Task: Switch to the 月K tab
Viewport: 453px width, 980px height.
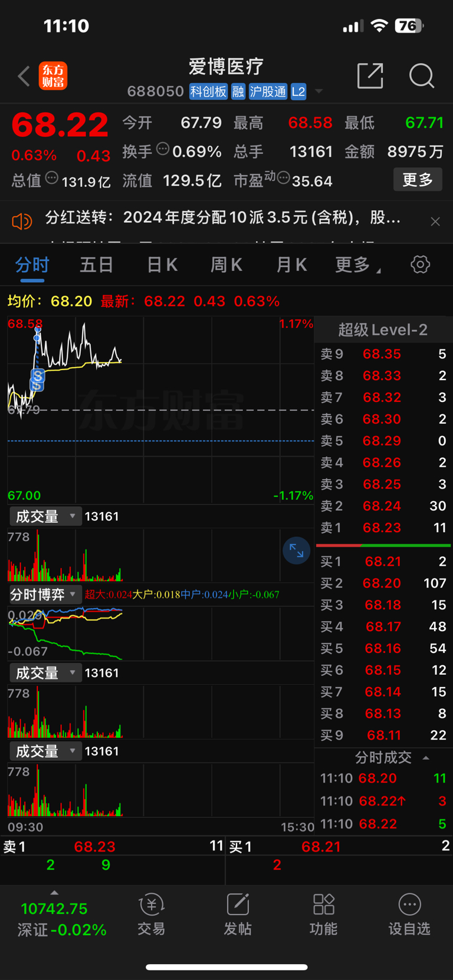Action: pos(291,265)
